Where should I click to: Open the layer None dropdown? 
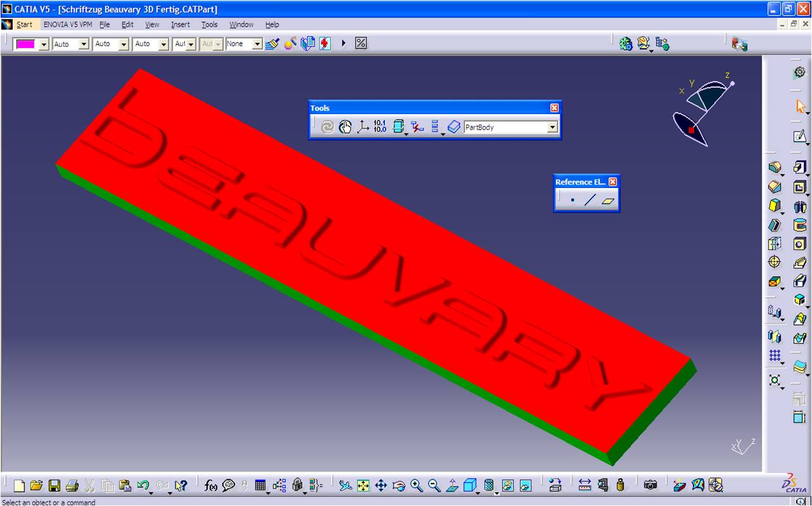coord(257,44)
